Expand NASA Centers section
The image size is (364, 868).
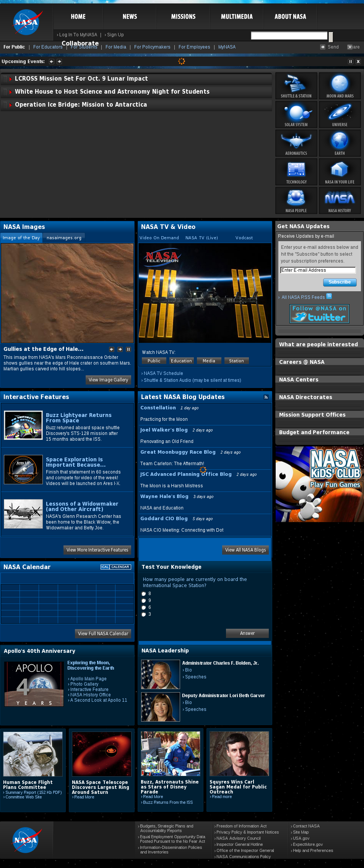(x=320, y=380)
